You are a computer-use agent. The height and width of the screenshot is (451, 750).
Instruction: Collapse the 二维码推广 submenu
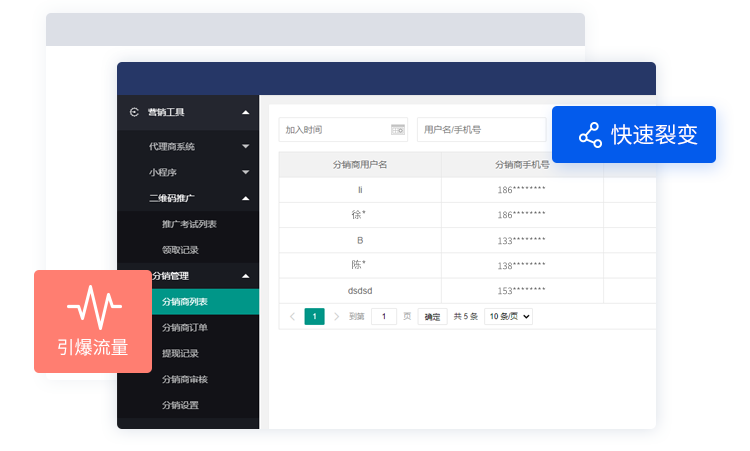[x=246, y=199]
